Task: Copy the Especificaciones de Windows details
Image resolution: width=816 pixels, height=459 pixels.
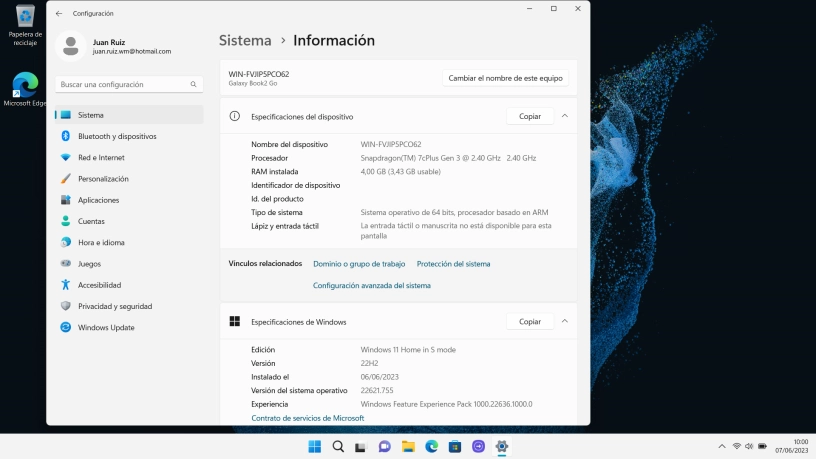Action: point(530,322)
